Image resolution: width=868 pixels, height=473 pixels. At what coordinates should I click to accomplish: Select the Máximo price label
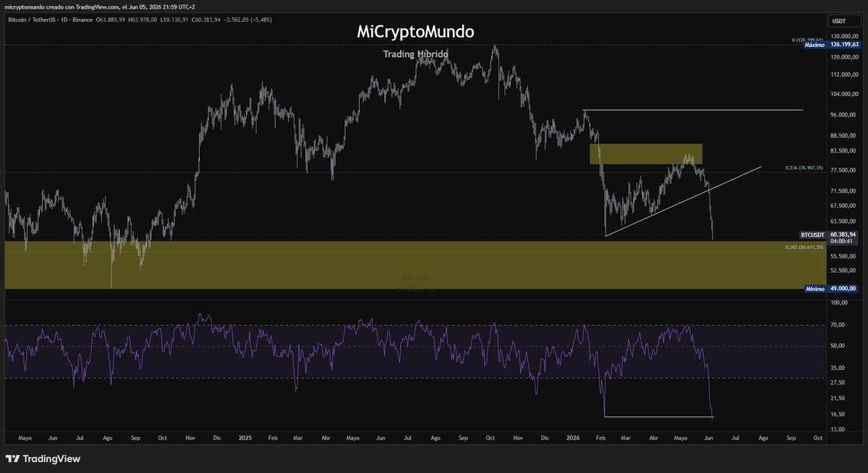(814, 45)
